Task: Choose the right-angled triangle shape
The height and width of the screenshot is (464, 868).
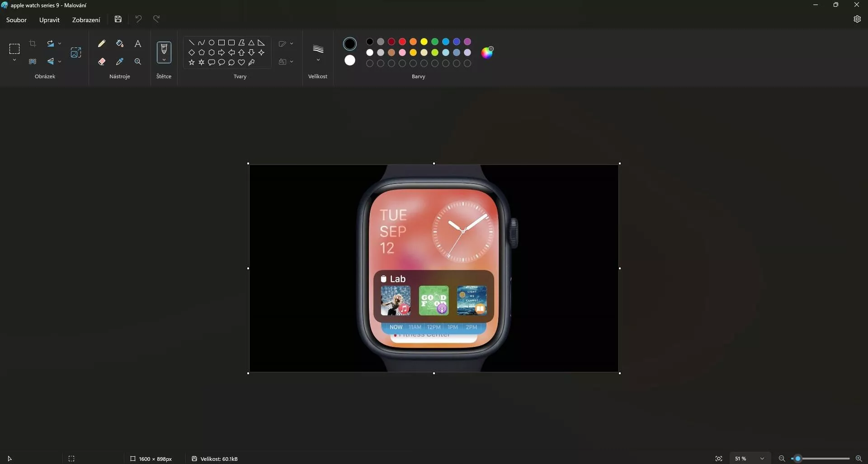Action: [x=261, y=43]
